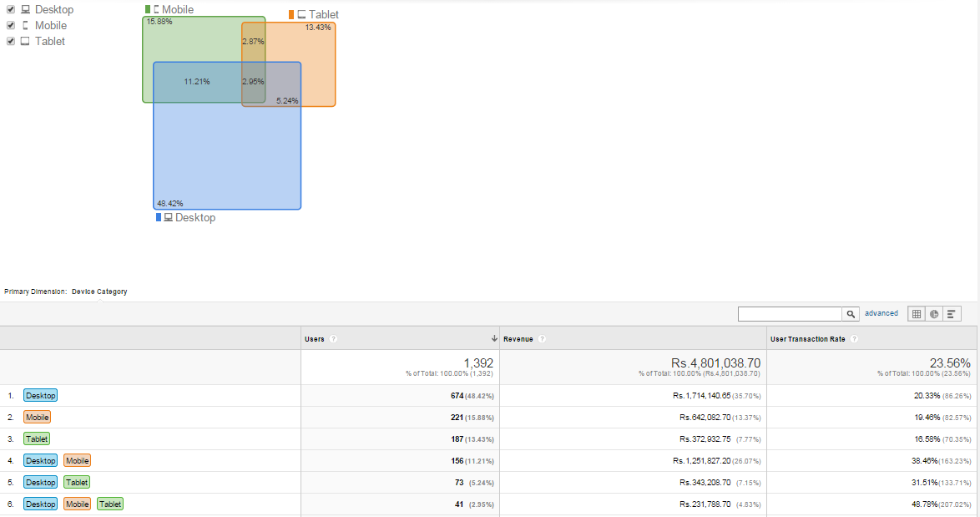Switch to performance bar view icon

952,314
